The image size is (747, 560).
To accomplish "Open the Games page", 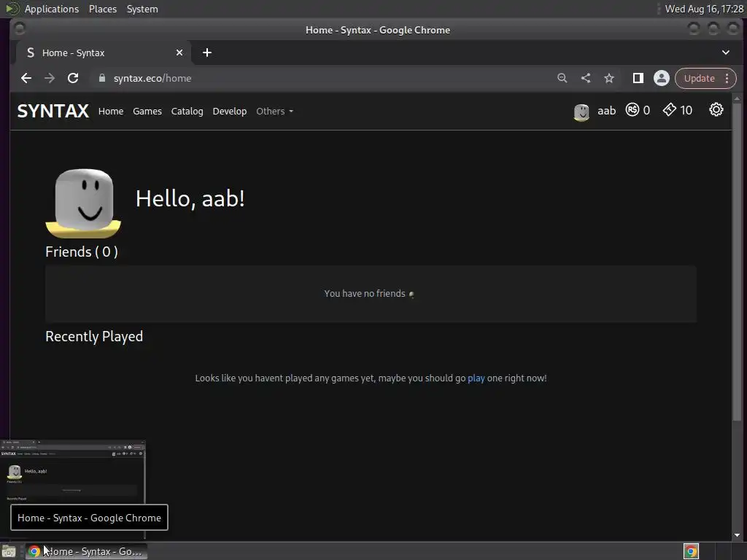I will (x=147, y=111).
